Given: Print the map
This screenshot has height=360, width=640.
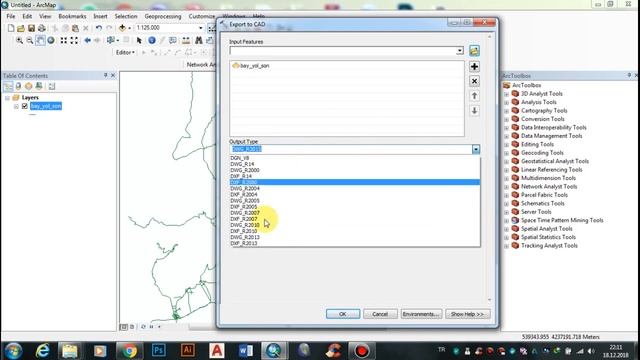Looking at the screenshot, I should pos(42,28).
